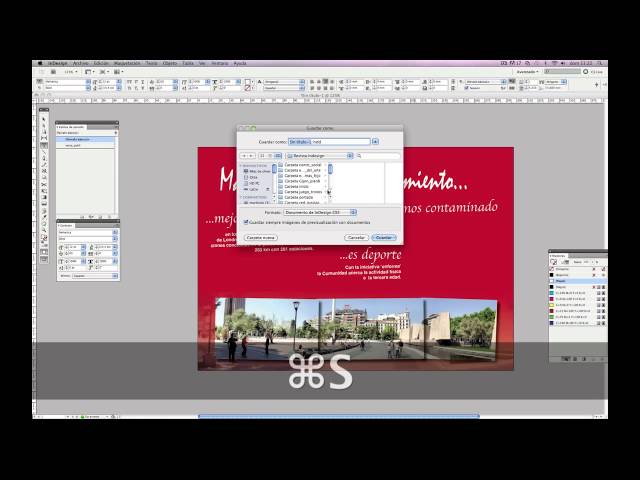Select the Gradient Swatch tool
Image resolution: width=640 pixels, height=480 pixels.
(x=44, y=197)
